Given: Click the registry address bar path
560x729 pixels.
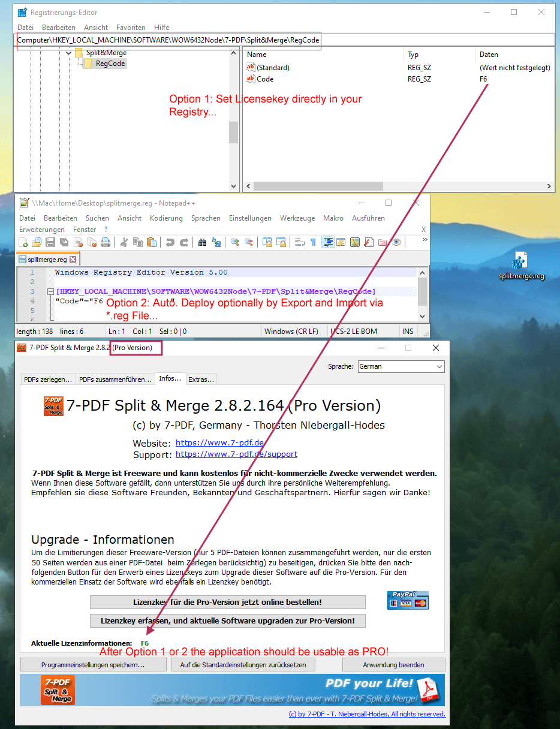Looking at the screenshot, I should (x=168, y=41).
